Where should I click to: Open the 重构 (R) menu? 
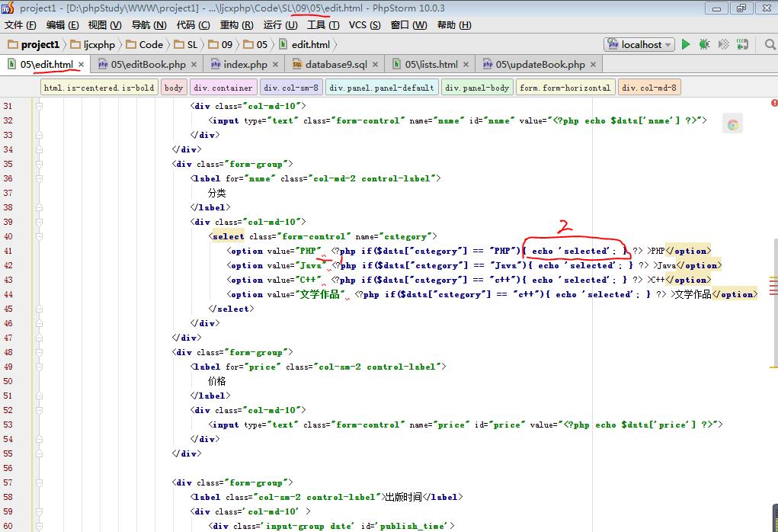pyautogui.click(x=237, y=25)
